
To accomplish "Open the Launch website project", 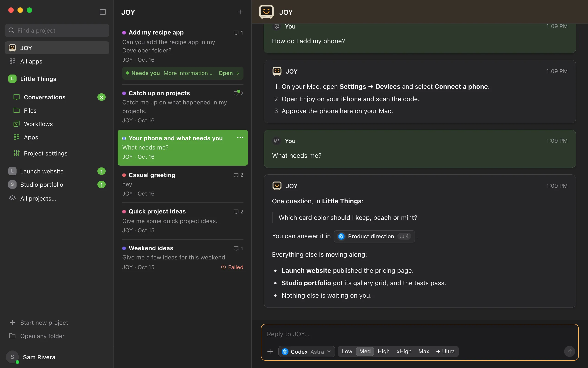I will [57, 171].
